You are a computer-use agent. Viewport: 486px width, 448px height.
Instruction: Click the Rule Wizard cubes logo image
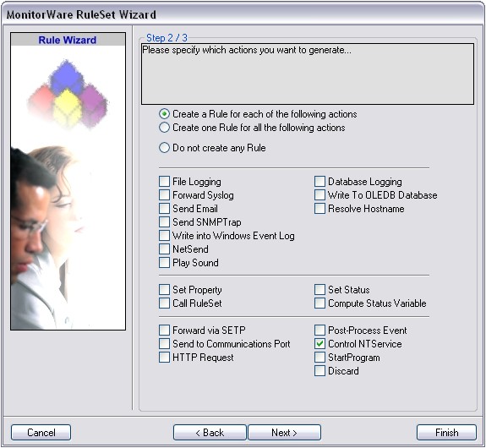[68, 95]
